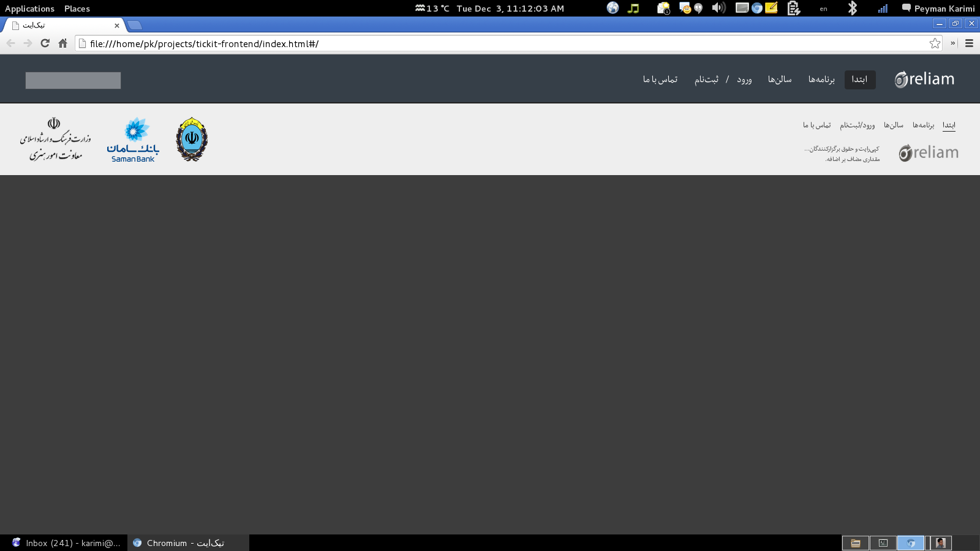The width and height of the screenshot is (980, 551).
Task: Bookmark this page with the star icon
Action: [x=935, y=43]
